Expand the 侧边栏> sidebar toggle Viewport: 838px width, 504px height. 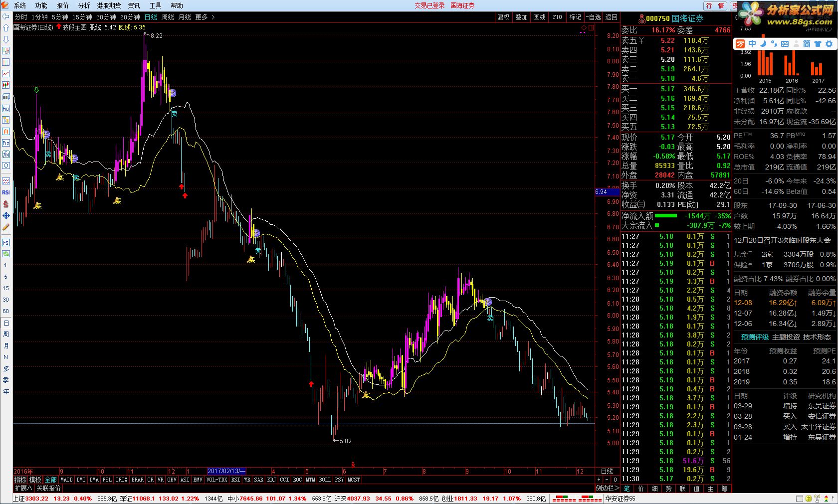tap(607, 488)
